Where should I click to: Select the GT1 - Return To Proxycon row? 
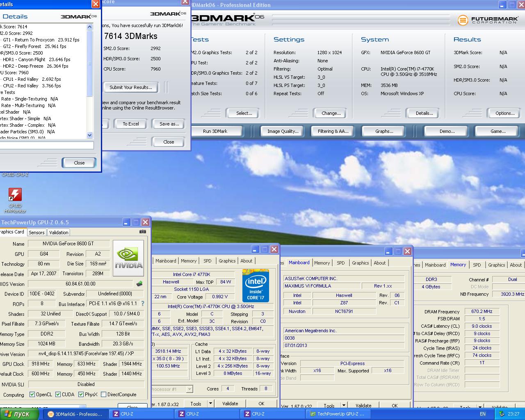pos(41,40)
